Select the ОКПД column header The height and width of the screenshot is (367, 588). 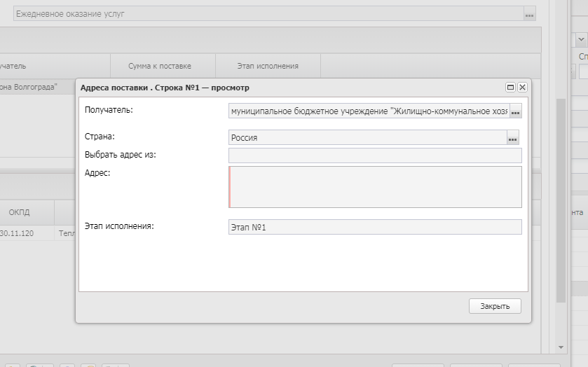point(19,212)
